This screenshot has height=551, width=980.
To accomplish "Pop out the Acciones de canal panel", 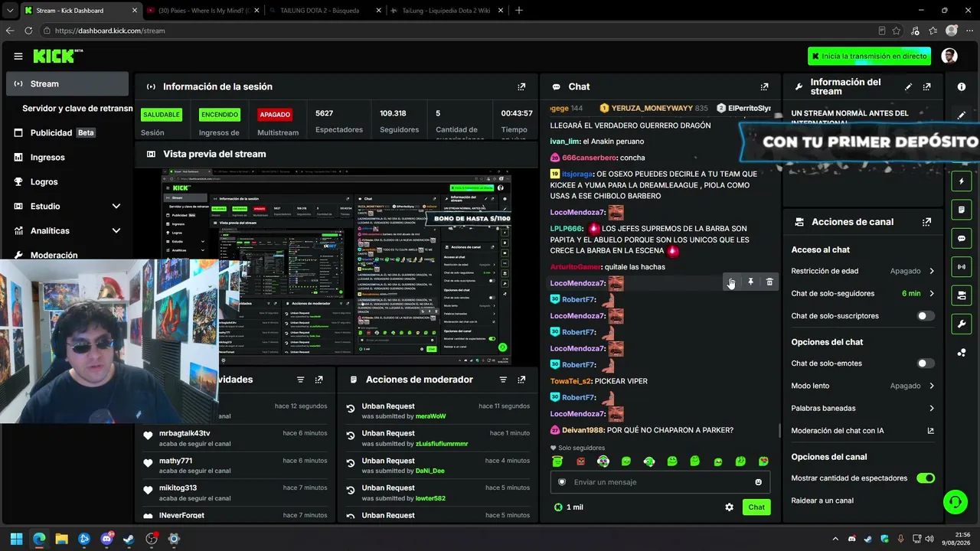I will point(927,222).
